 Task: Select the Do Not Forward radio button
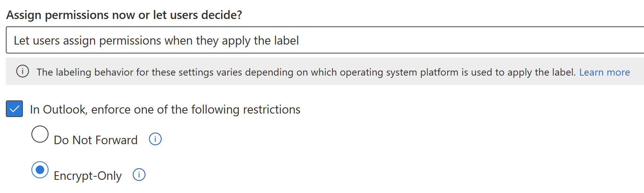(x=40, y=134)
